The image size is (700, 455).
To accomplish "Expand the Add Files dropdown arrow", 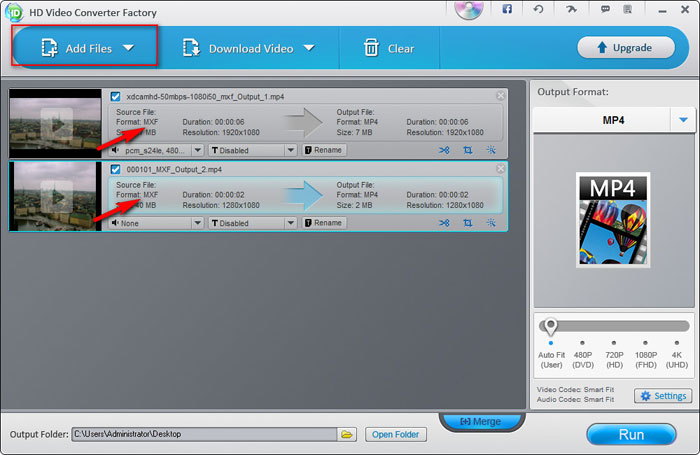I will (x=129, y=48).
